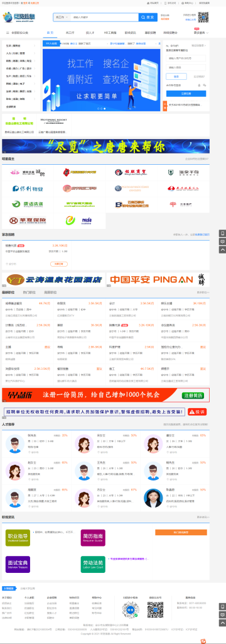The image size is (226, 644).
Task: Click 赵女士 candidate avatar
Action: pos(15,470)
